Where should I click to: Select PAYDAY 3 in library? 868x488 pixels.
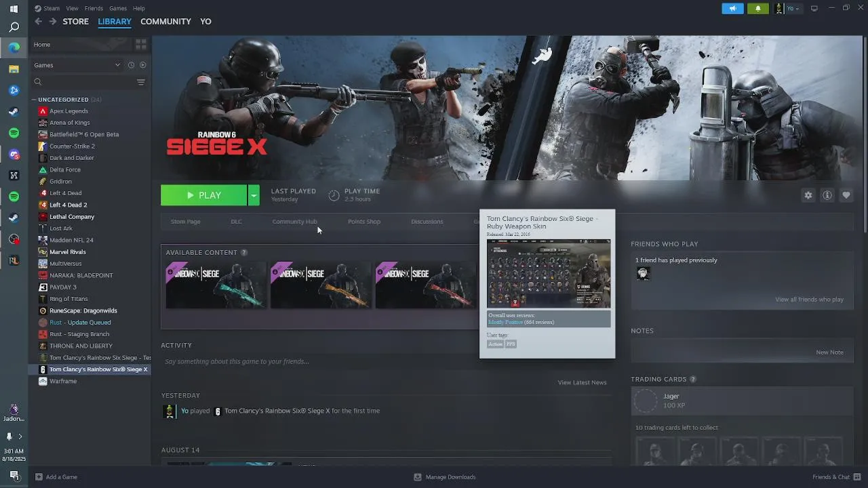click(x=63, y=287)
